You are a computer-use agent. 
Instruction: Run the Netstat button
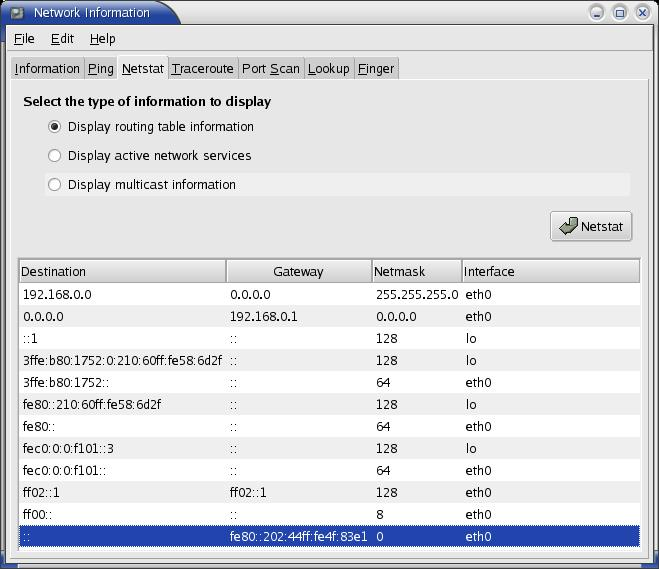point(591,226)
